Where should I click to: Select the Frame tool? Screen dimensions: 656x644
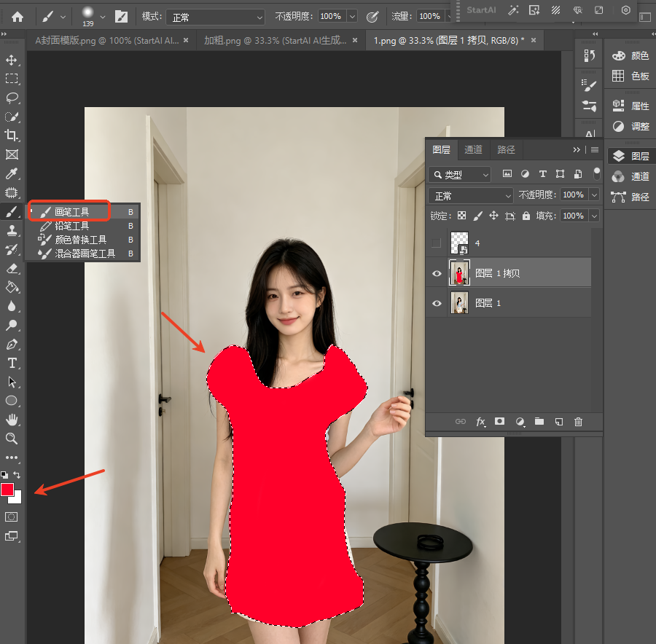pos(11,154)
